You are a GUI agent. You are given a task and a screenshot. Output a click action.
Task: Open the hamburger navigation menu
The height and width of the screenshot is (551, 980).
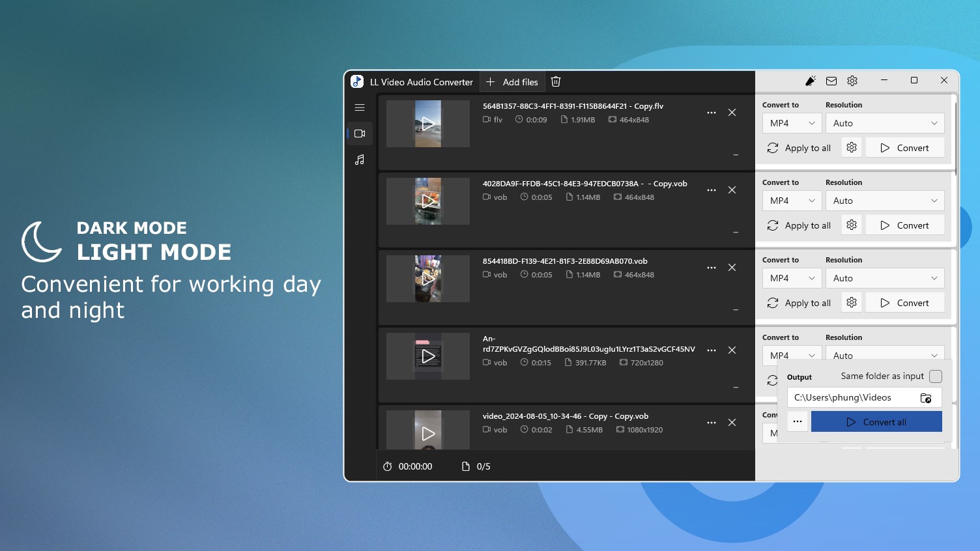point(360,107)
